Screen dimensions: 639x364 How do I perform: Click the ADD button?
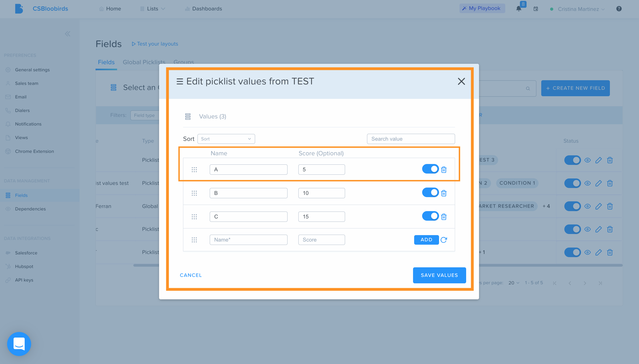[426, 240]
